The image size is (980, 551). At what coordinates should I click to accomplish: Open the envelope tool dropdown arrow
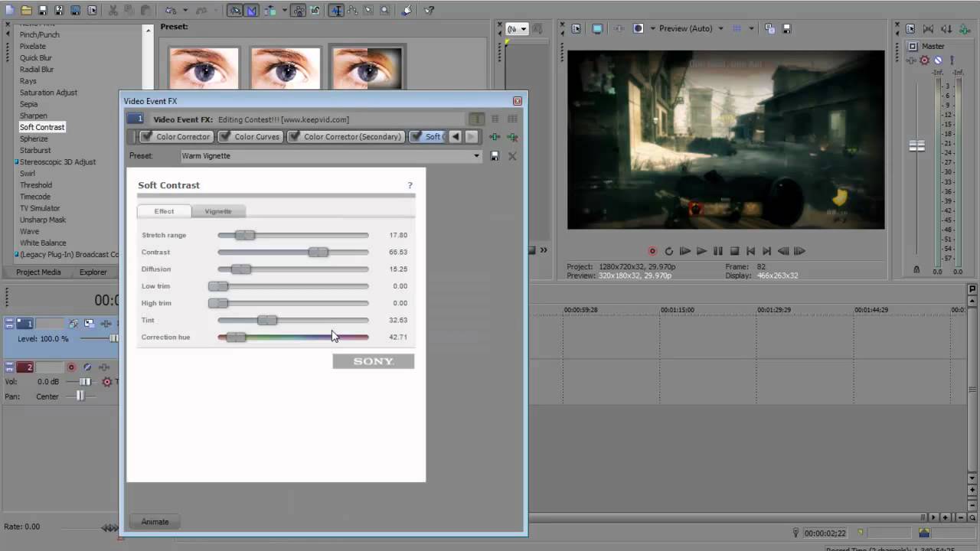point(284,11)
